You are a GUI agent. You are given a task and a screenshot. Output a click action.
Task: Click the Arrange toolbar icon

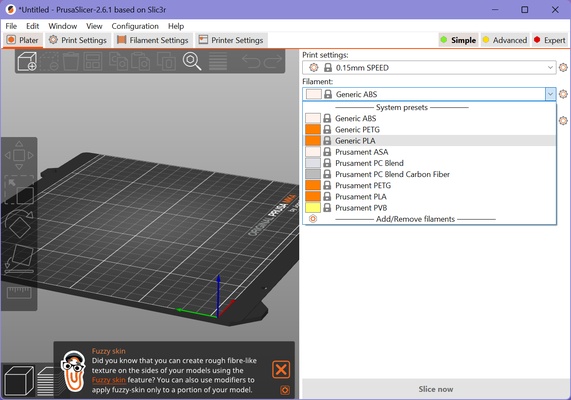tap(93, 61)
